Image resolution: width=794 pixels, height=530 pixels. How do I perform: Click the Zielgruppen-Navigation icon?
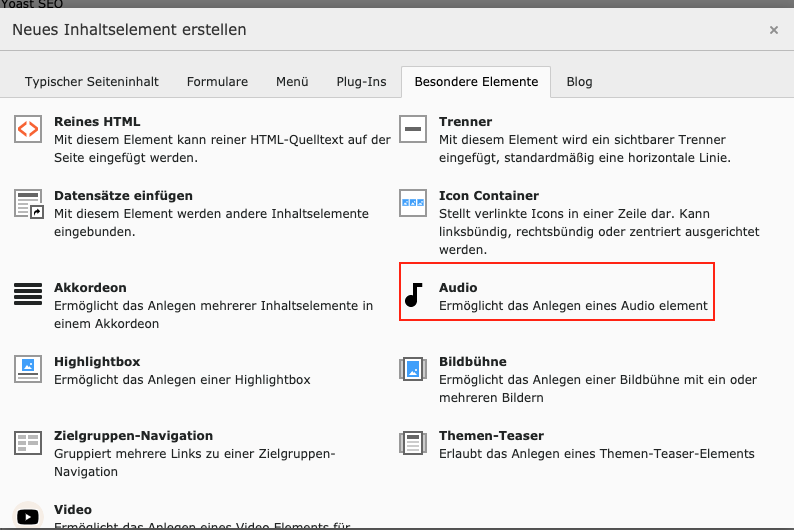pyautogui.click(x=28, y=442)
